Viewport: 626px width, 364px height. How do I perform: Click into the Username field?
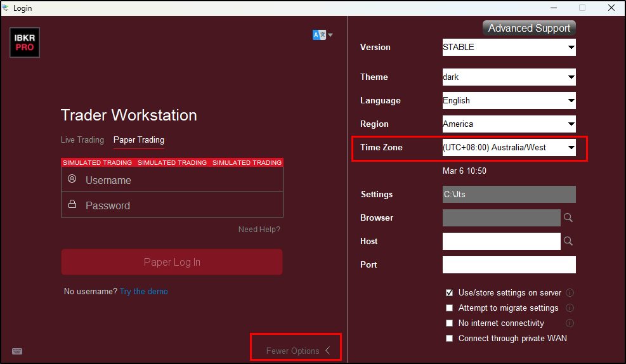(172, 180)
